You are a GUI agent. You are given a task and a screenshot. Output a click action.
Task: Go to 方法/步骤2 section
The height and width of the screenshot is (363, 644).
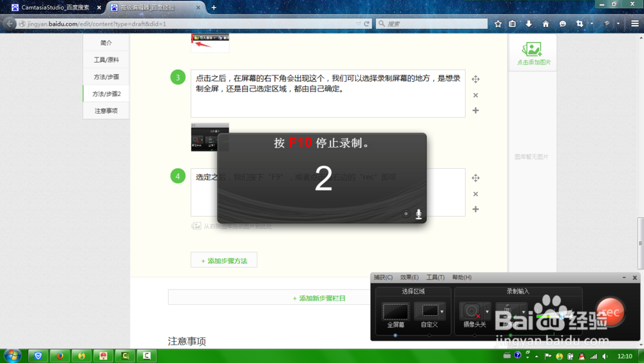(x=106, y=93)
